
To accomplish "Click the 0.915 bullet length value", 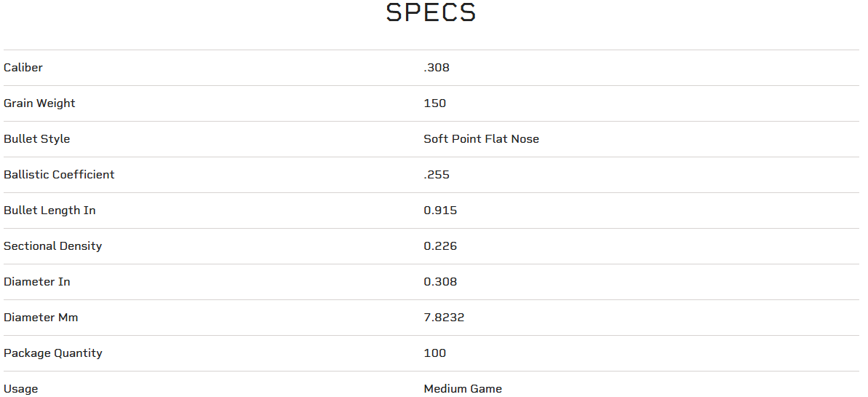I will coord(440,211).
